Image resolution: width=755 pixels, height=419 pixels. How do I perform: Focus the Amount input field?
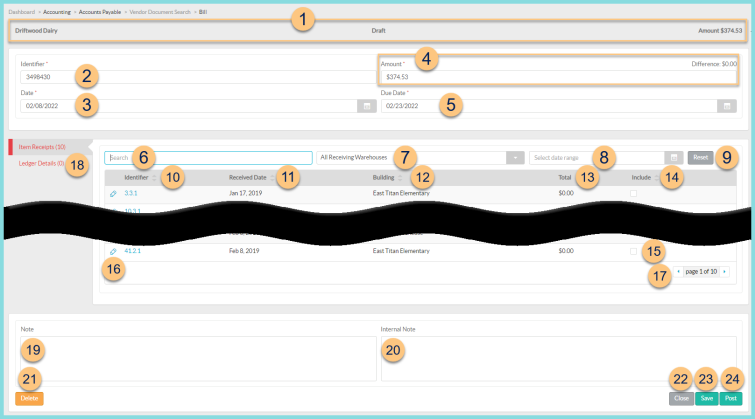click(x=559, y=77)
